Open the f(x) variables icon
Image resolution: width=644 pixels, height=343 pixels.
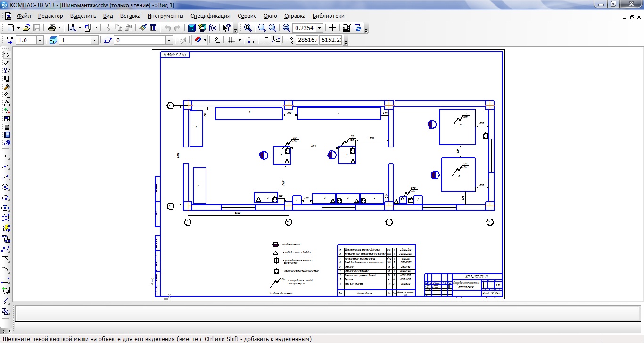(213, 28)
